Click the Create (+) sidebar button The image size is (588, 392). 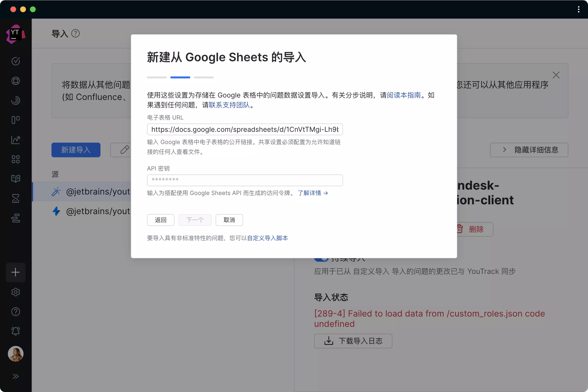(15, 272)
